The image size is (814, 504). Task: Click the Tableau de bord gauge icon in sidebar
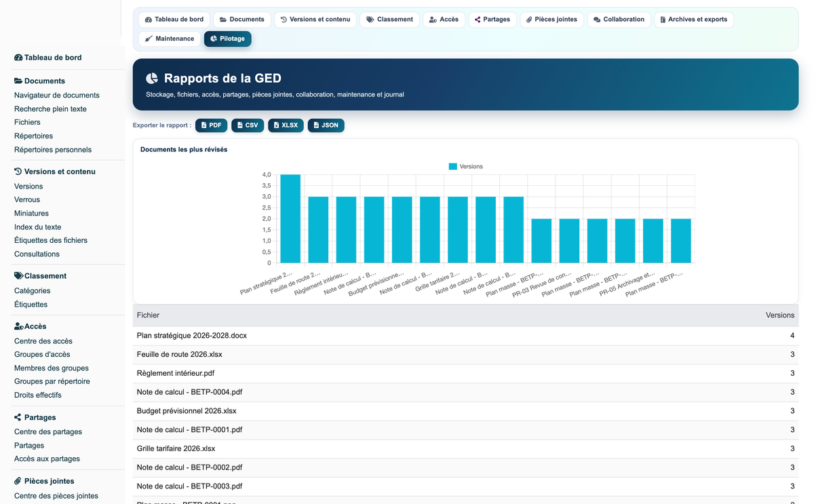click(x=18, y=58)
